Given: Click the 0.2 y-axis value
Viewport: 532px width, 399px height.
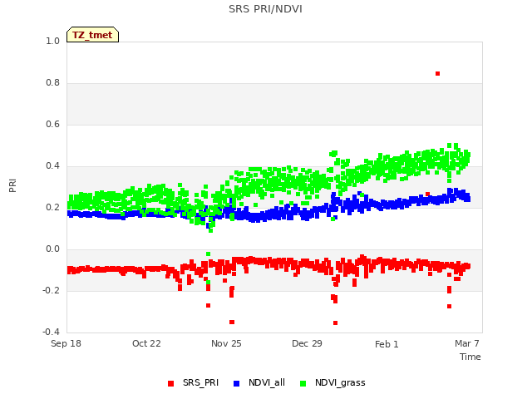Looking at the screenshot, I should coord(52,207).
